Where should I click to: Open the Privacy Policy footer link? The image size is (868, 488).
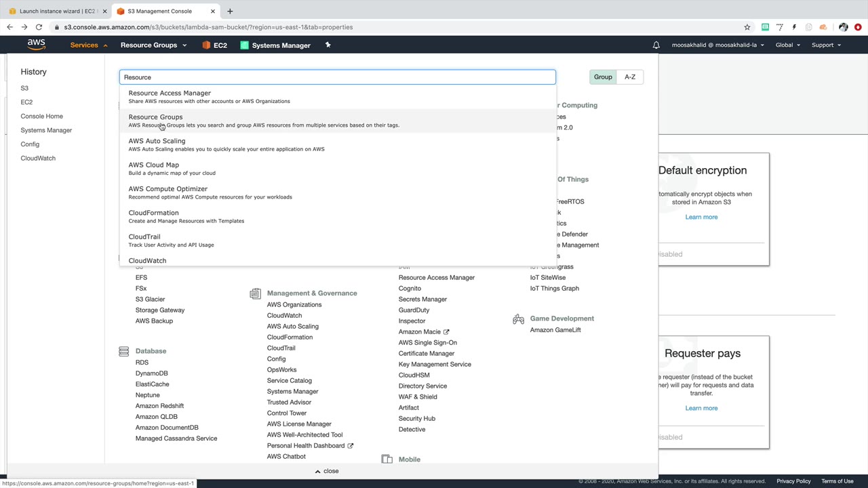tap(793, 481)
